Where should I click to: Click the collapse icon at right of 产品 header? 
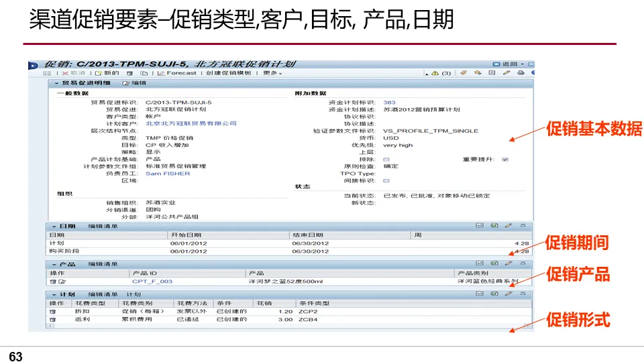pyautogui.click(x=523, y=263)
